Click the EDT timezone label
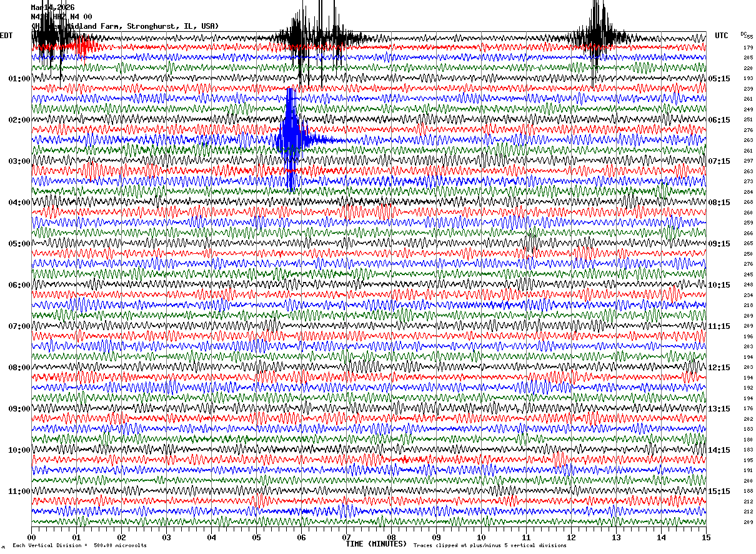Viewport: 756px width, 554px height. 6,36
